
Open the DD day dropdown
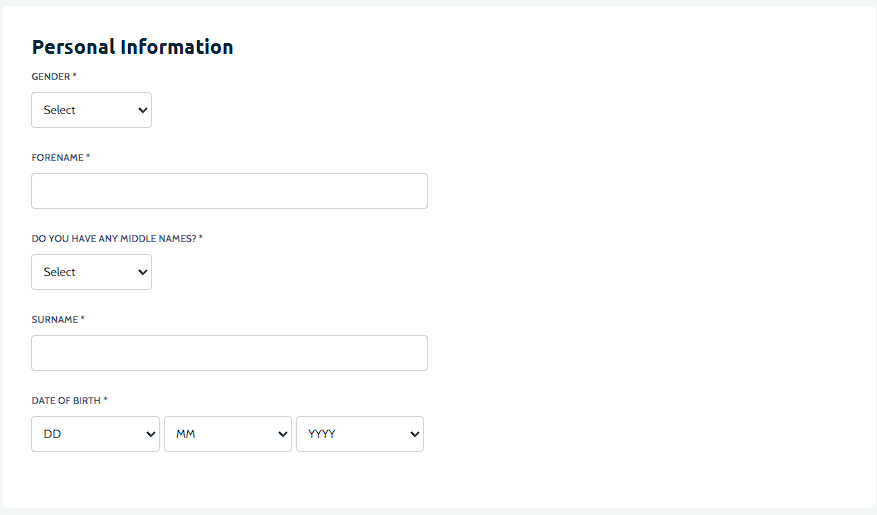(94, 434)
